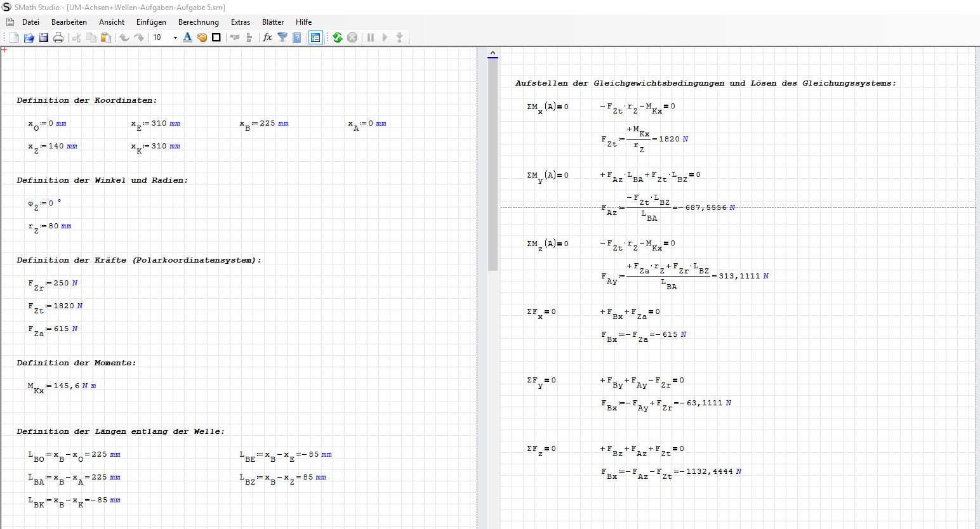
Task: Paste from clipboard icon
Action: [x=106, y=37]
